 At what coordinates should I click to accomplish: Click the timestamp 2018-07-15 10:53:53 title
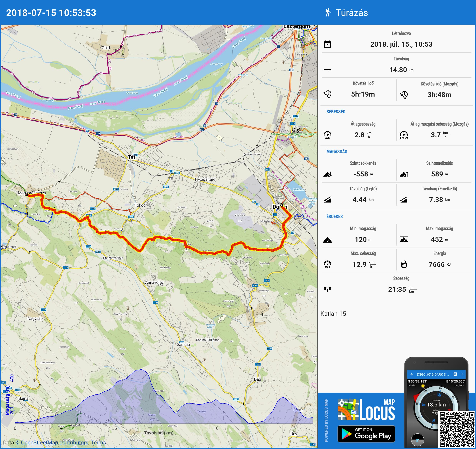click(x=51, y=13)
